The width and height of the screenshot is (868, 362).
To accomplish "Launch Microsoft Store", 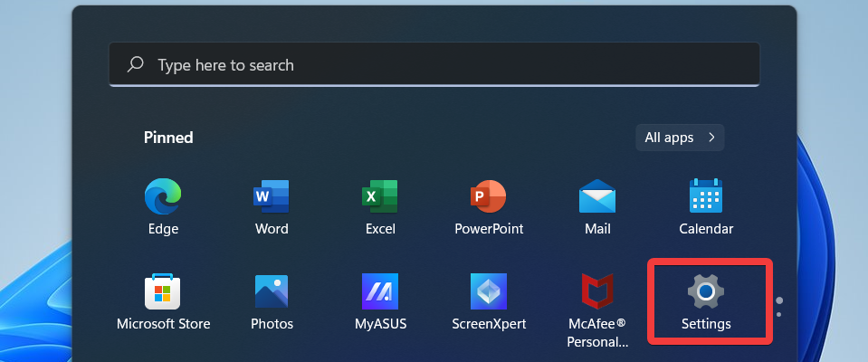I will (163, 301).
